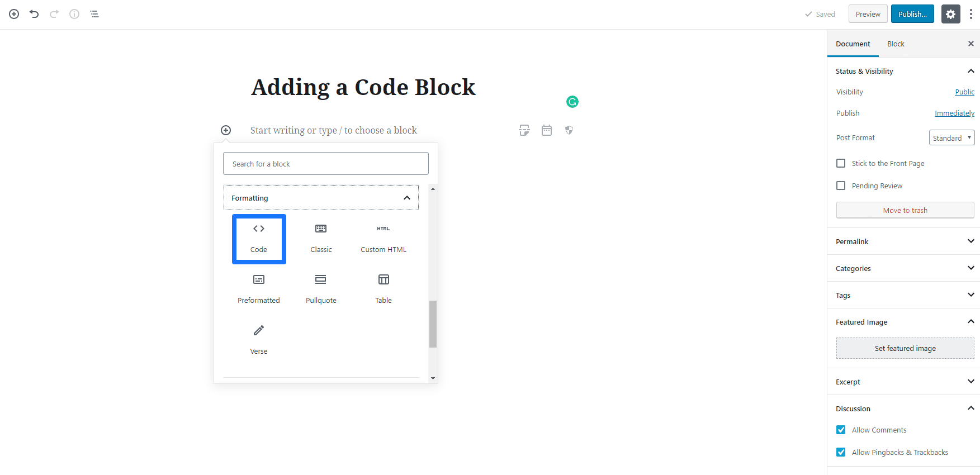This screenshot has width=980, height=475.
Task: Expand the Permalink section
Action: tap(903, 241)
